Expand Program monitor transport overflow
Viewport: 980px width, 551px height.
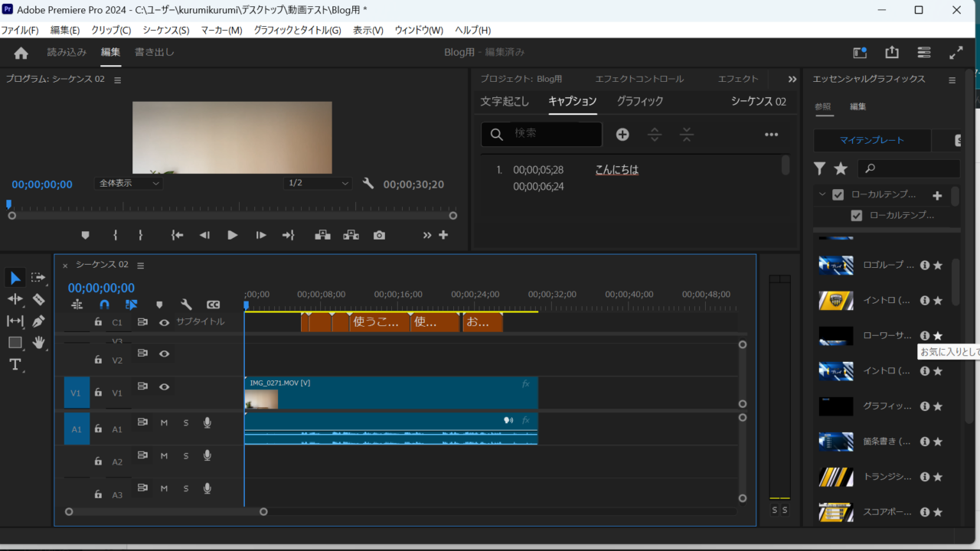427,235
